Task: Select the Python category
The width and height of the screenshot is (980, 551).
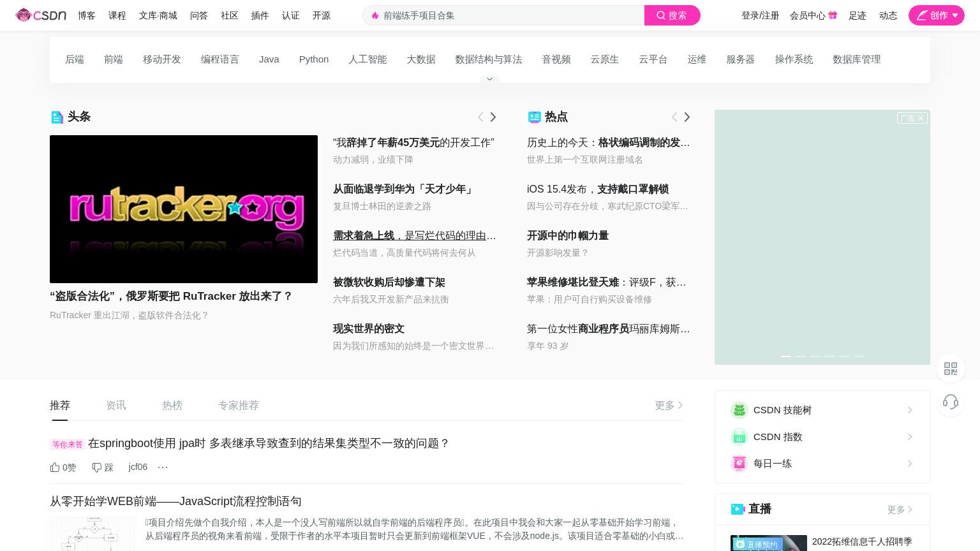Action: click(314, 59)
